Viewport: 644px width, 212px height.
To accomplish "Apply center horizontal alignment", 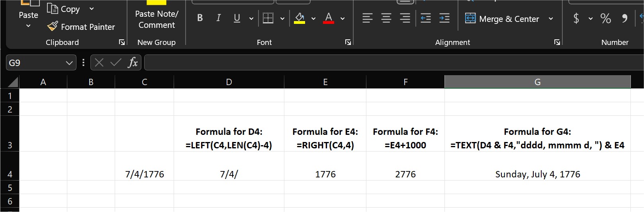I will 386,18.
